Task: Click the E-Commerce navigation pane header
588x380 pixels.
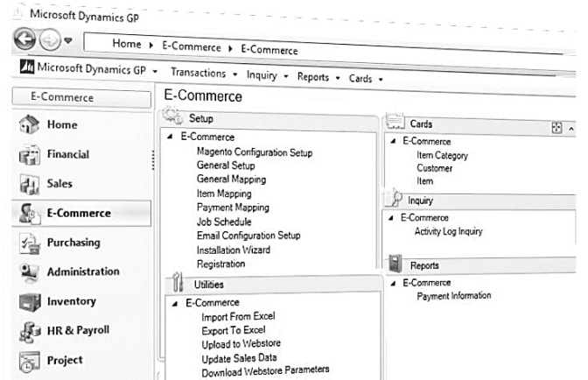Action: click(81, 97)
